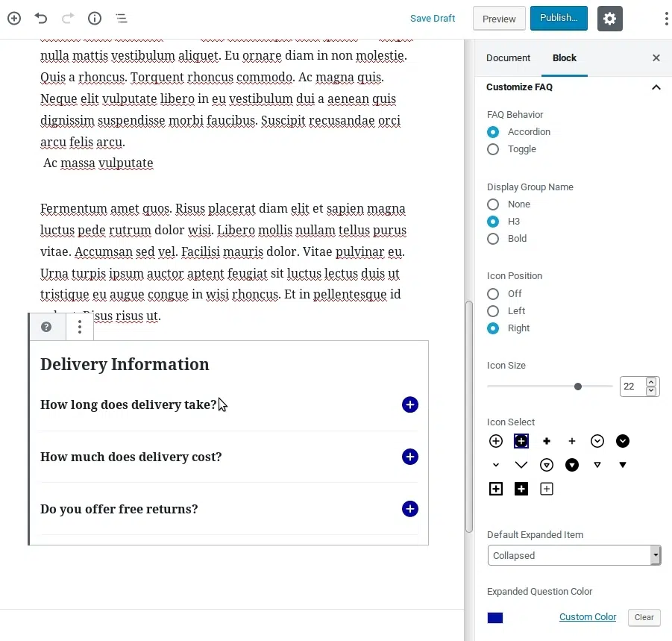
Task: Select the filled circle chevron icon in Icon Select
Action: [x=623, y=441]
